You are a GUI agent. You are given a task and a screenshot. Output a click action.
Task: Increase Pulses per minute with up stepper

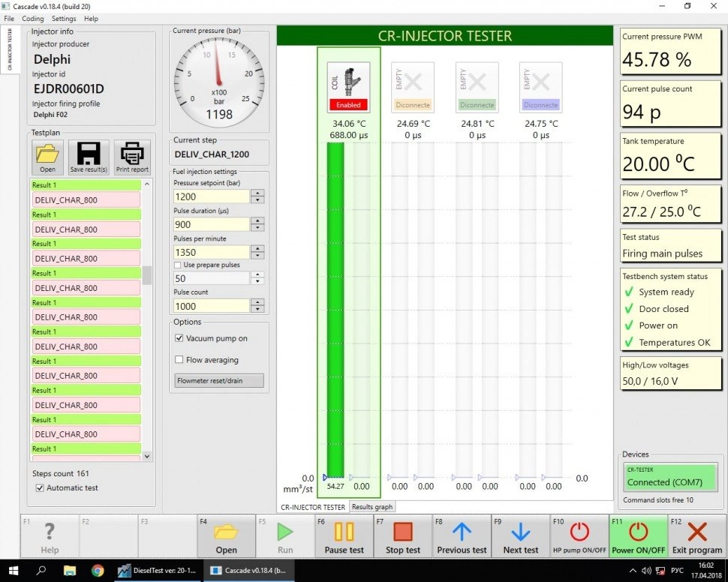pos(257,249)
